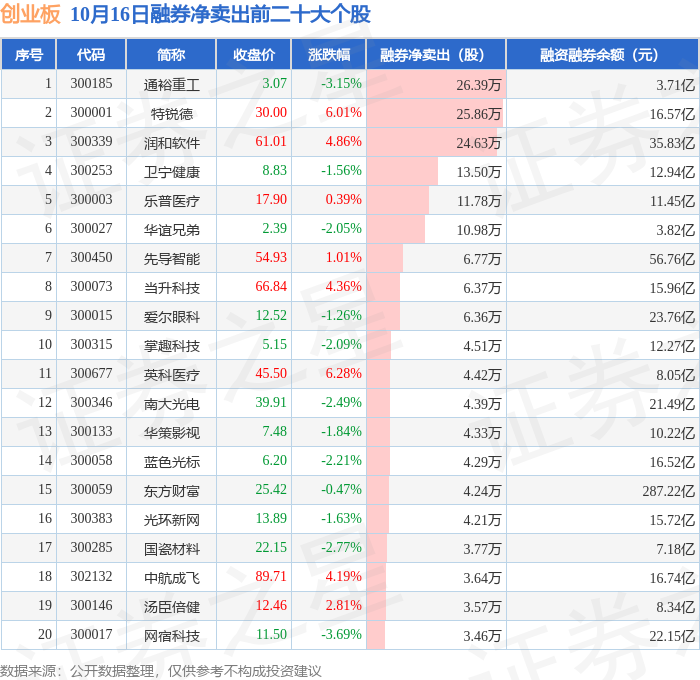Image resolution: width=700 pixels, height=680 pixels.
Task: Select stock name 先导智能
Action: [171, 259]
